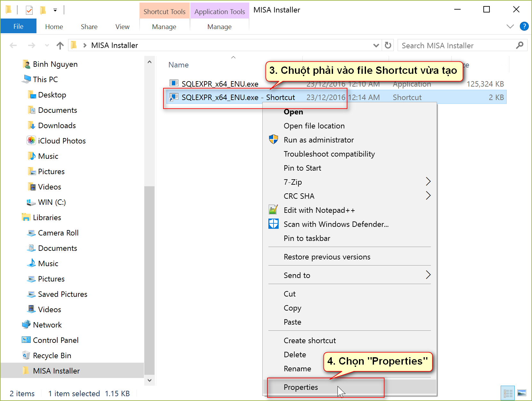Open the address bar history dropdown
Viewport: 532px width, 401px height.
point(376,45)
